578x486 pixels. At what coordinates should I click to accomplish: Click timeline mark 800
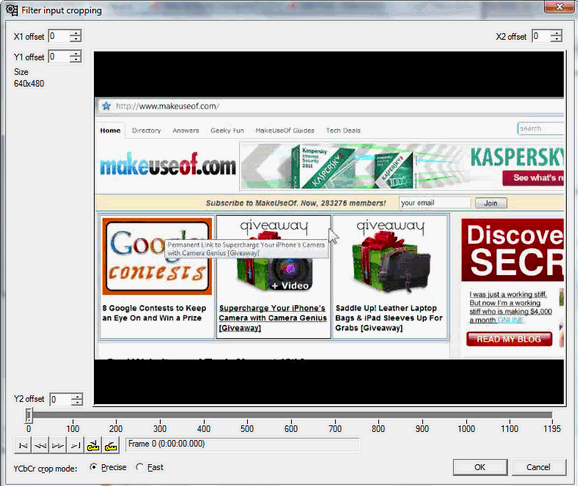tap(378, 428)
